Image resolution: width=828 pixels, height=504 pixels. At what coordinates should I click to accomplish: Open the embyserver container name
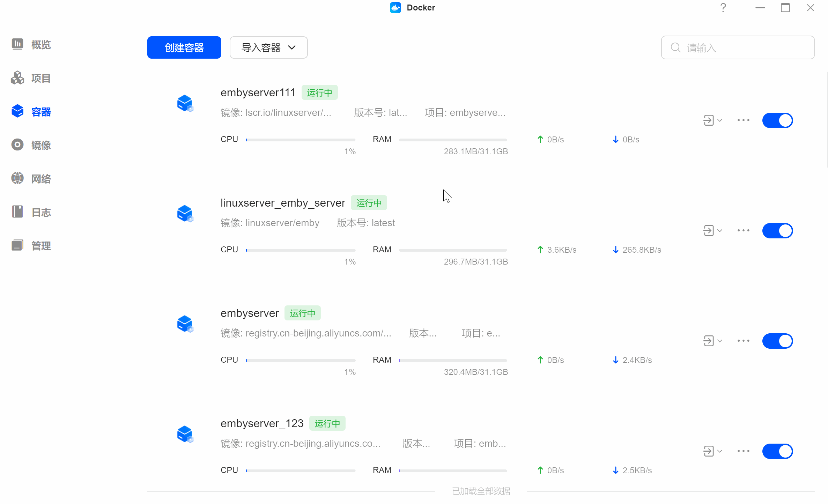pyautogui.click(x=250, y=313)
